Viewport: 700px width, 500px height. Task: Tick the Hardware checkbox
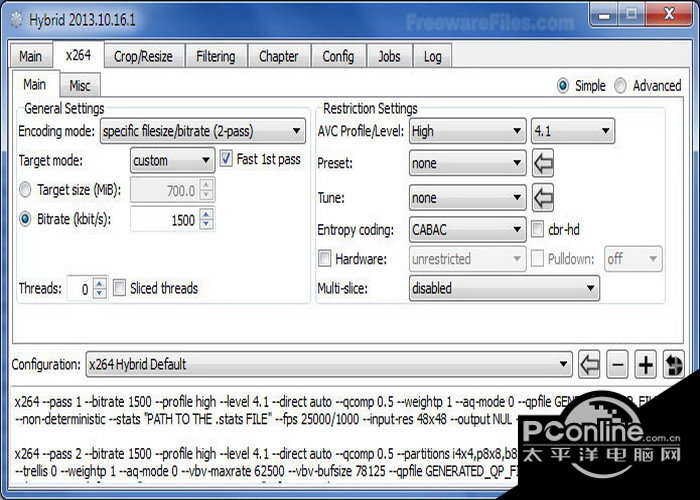(325, 258)
